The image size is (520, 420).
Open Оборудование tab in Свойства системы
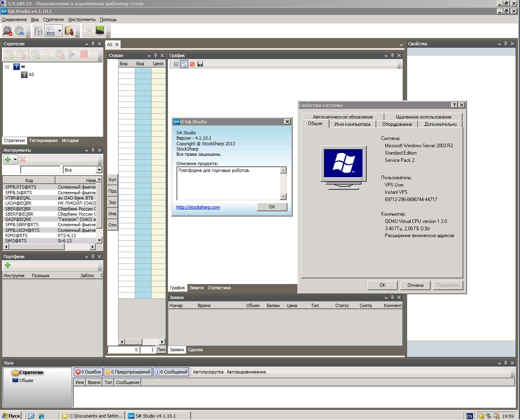pos(397,124)
